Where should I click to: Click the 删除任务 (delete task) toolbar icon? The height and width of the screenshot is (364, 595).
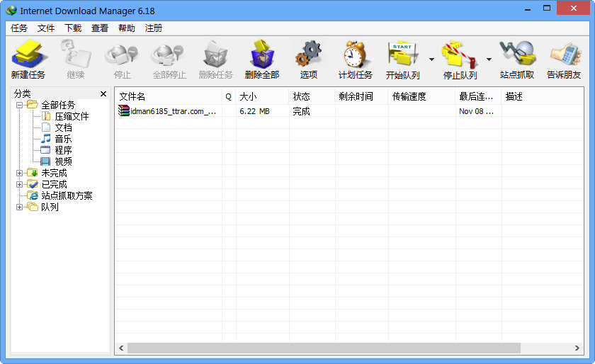tap(215, 60)
